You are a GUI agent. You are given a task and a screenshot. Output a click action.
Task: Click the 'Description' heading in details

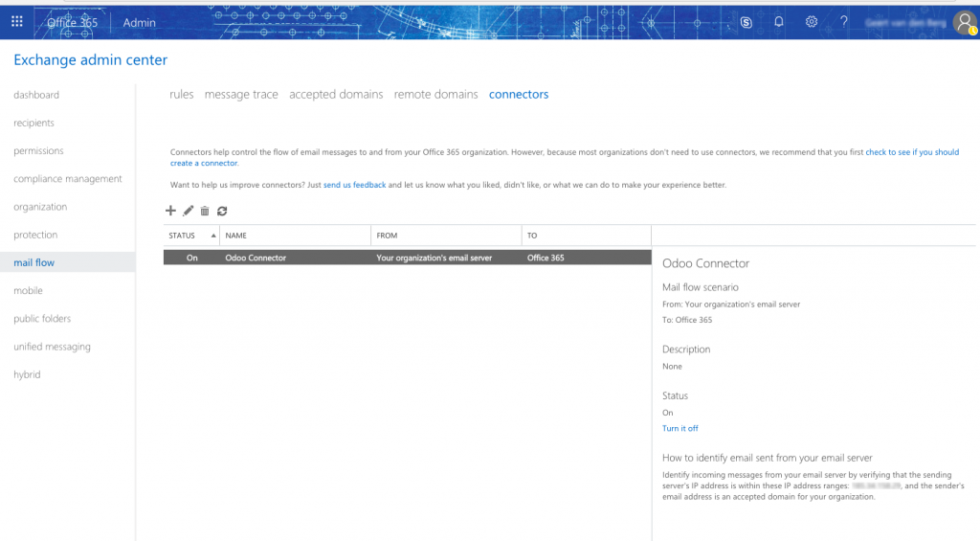point(686,349)
